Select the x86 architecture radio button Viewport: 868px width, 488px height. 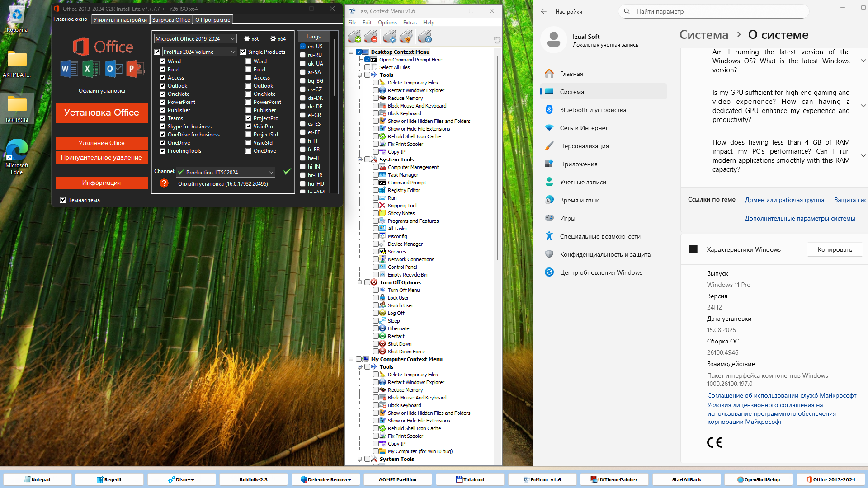point(247,39)
